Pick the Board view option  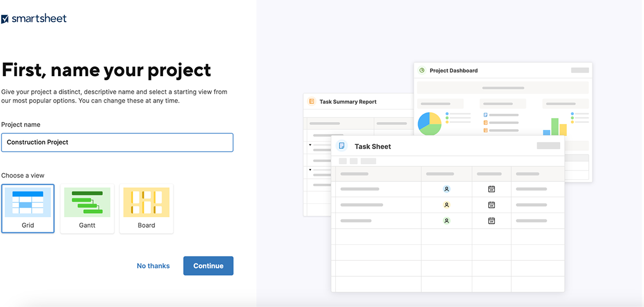(147, 209)
